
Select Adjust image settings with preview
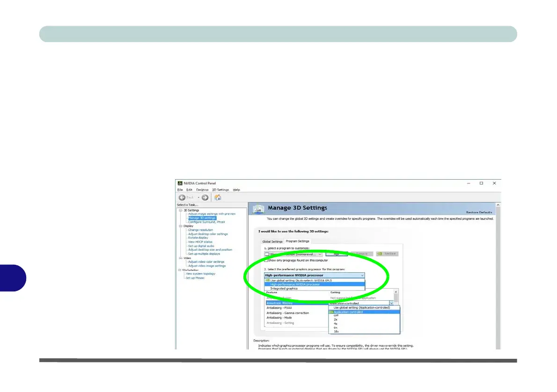[x=212, y=214]
